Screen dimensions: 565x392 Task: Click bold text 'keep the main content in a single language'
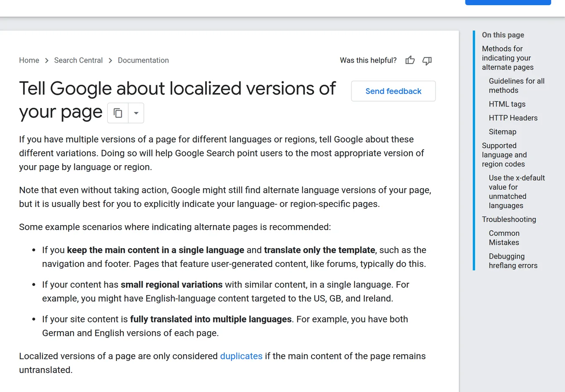(156, 250)
